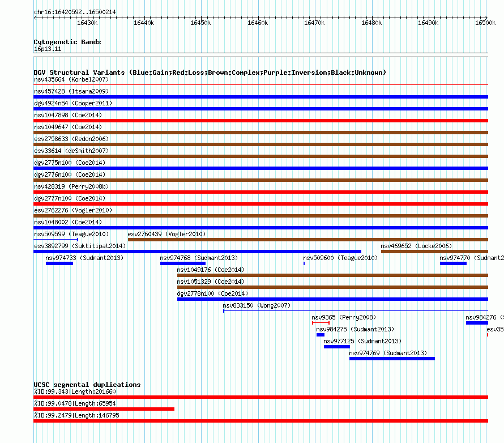The height and width of the screenshot is (443, 504).
Task: Select the esv3892799 blue gain bar
Action: pyautogui.click(x=198, y=252)
